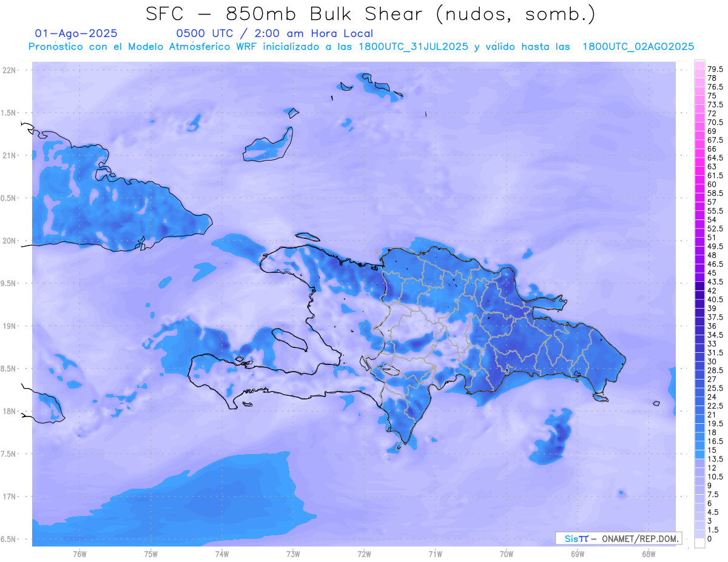Viewport: 728px width, 562px height.
Task: Click the '60' value on the colorbar
Action: click(x=712, y=184)
